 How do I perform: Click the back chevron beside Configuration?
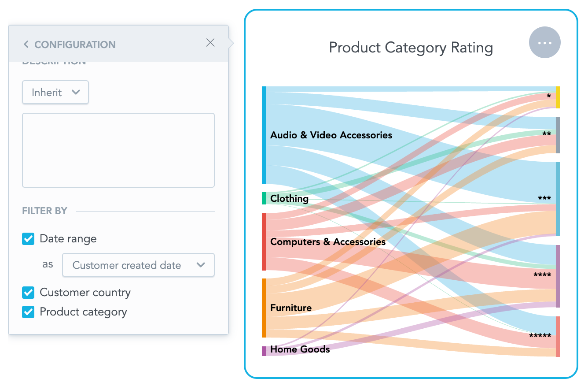tap(26, 45)
